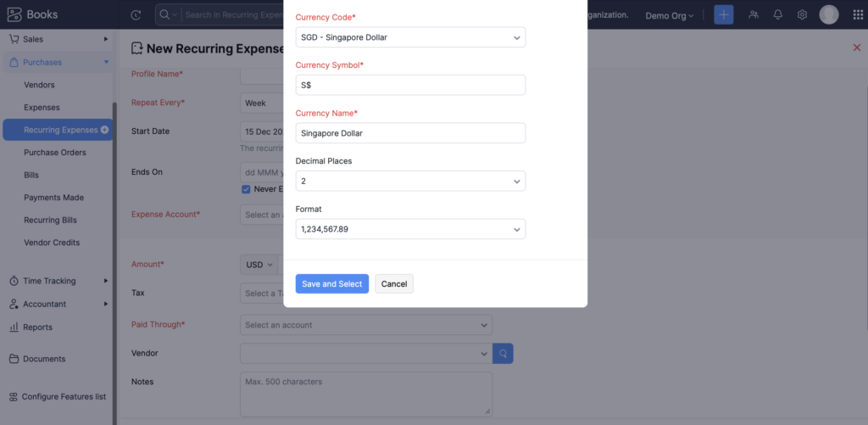The height and width of the screenshot is (425, 868).
Task: Click the Save and Select button
Action: pos(331,284)
